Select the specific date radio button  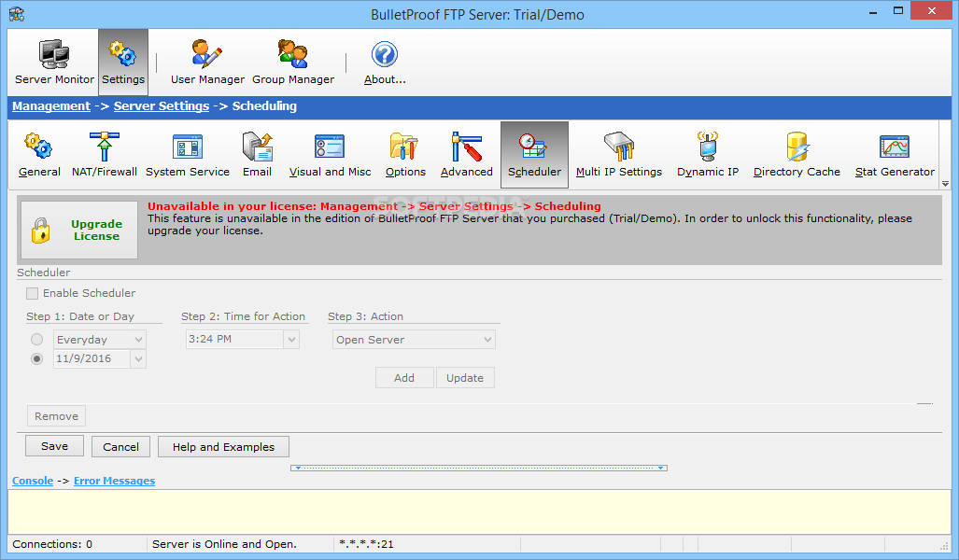point(36,358)
